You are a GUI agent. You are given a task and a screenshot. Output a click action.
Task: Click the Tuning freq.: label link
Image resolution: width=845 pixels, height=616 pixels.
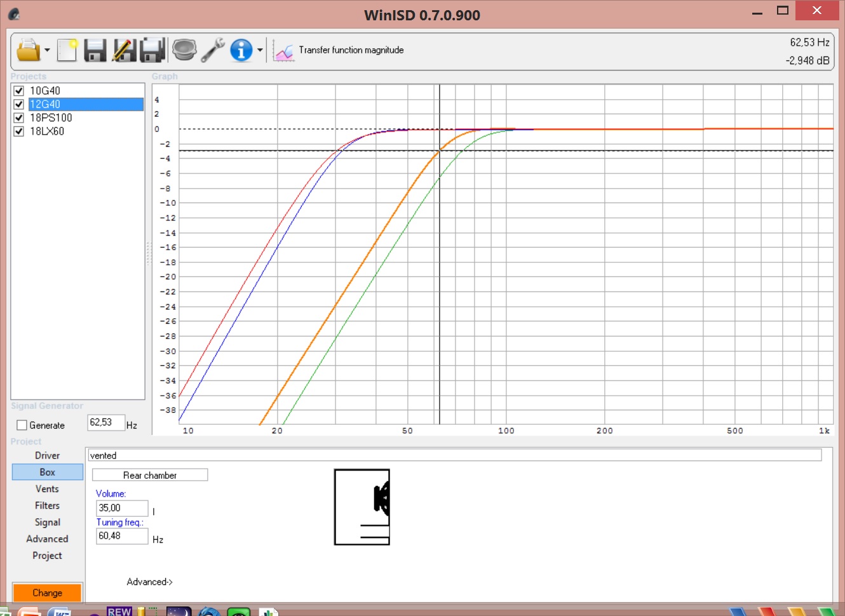tap(120, 522)
